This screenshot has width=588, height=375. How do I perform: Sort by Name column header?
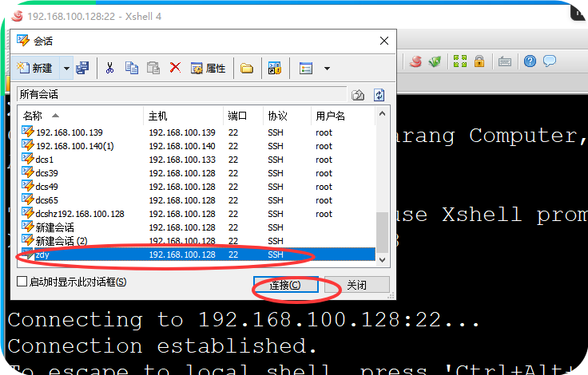[80, 116]
